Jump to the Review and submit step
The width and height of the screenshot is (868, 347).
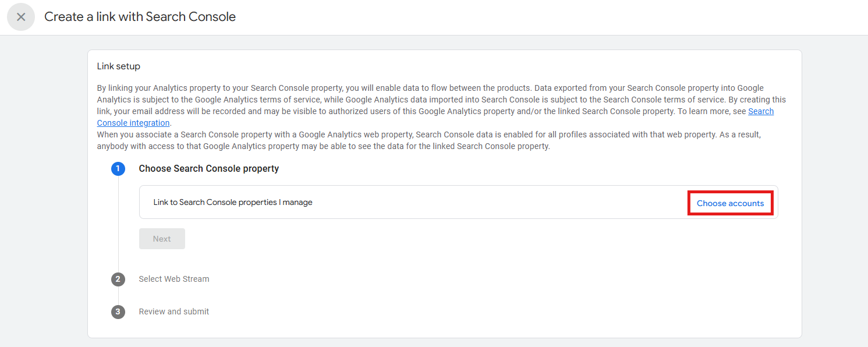pos(174,311)
